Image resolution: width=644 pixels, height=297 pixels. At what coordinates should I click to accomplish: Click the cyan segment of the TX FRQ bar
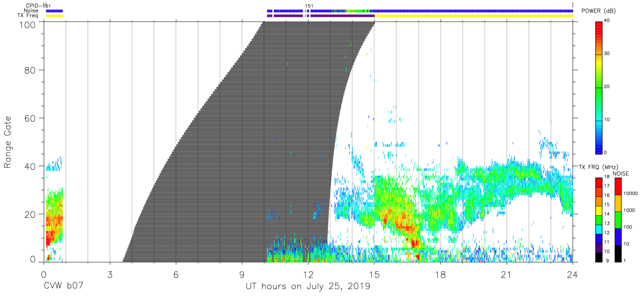pos(599,229)
